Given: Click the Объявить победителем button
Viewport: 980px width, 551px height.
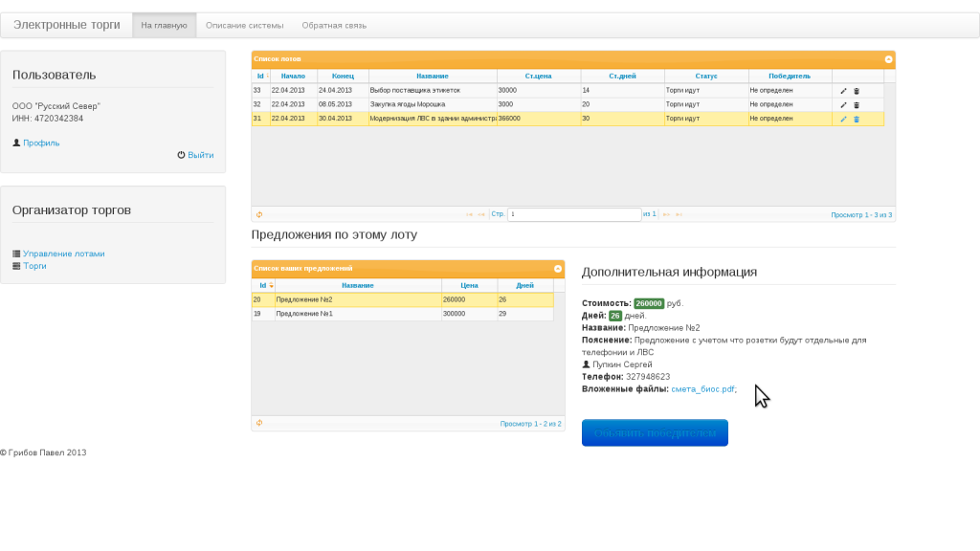Looking at the screenshot, I should [x=655, y=432].
